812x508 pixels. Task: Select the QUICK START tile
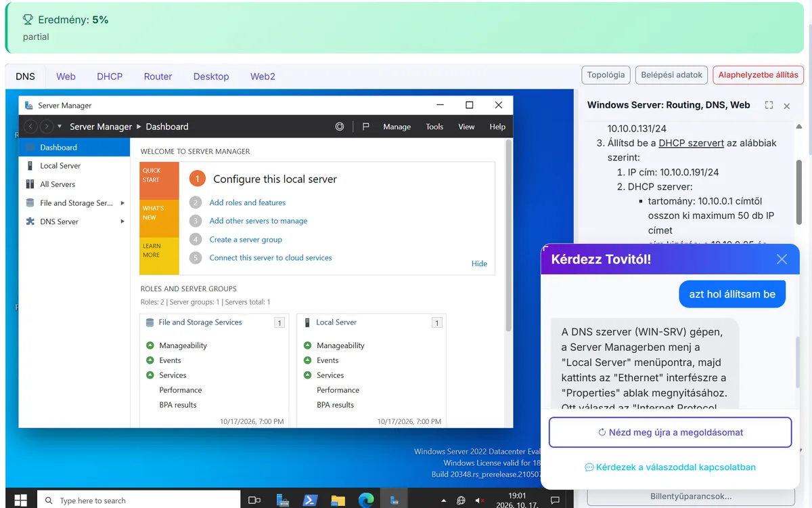click(160, 180)
